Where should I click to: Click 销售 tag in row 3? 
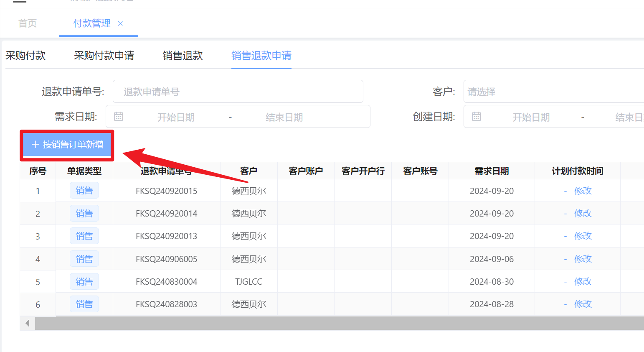point(84,236)
